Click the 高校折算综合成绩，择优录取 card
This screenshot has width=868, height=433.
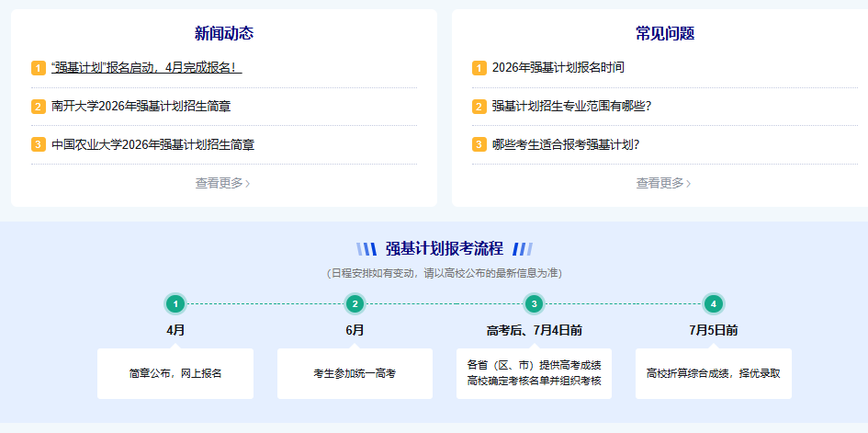tap(714, 373)
